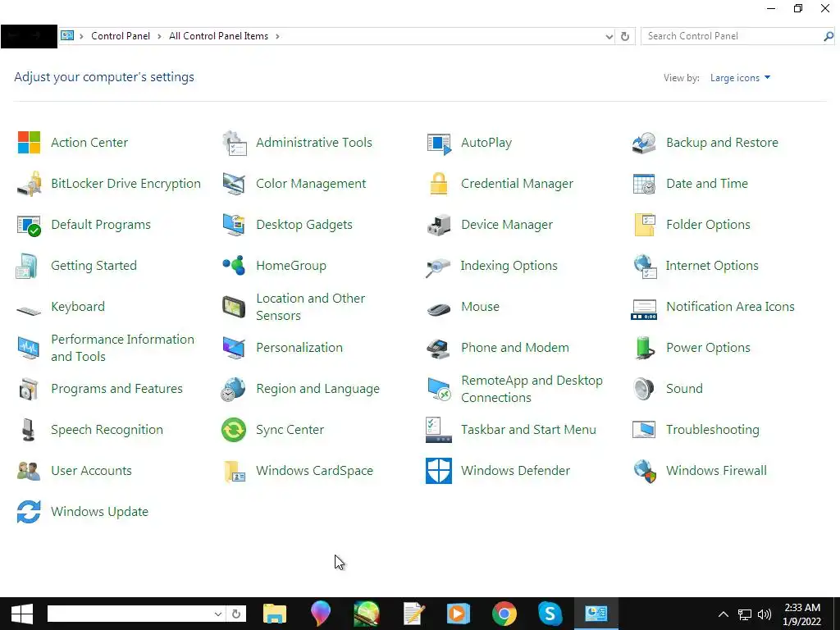Click the BitLocker Drive Encryption icon

(29, 184)
